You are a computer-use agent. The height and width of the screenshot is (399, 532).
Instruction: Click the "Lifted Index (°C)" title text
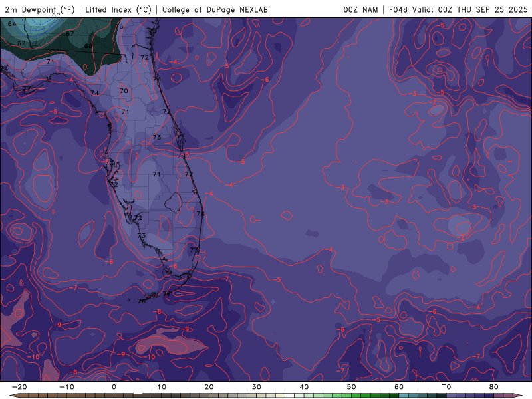[x=118, y=9]
